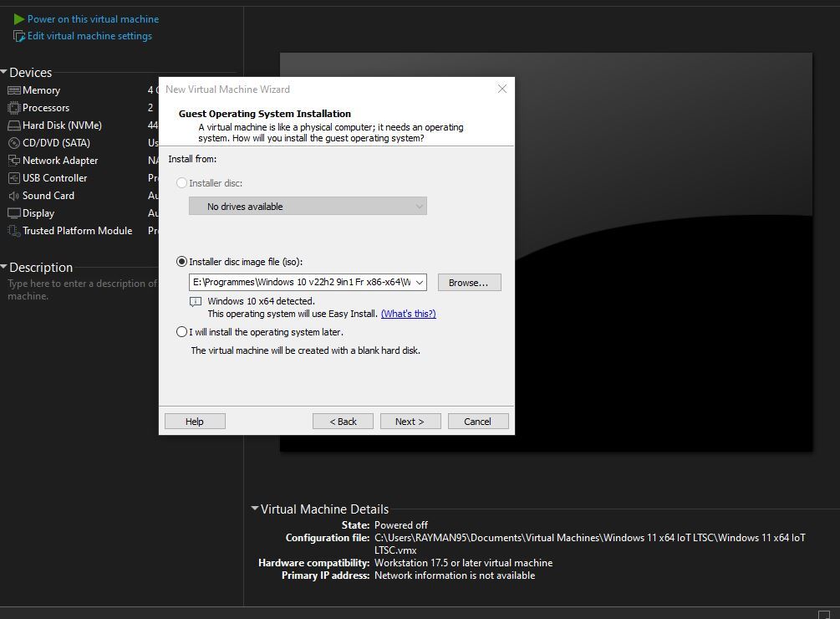Click the Display monitor icon
The width and height of the screenshot is (840, 619).
(x=14, y=212)
